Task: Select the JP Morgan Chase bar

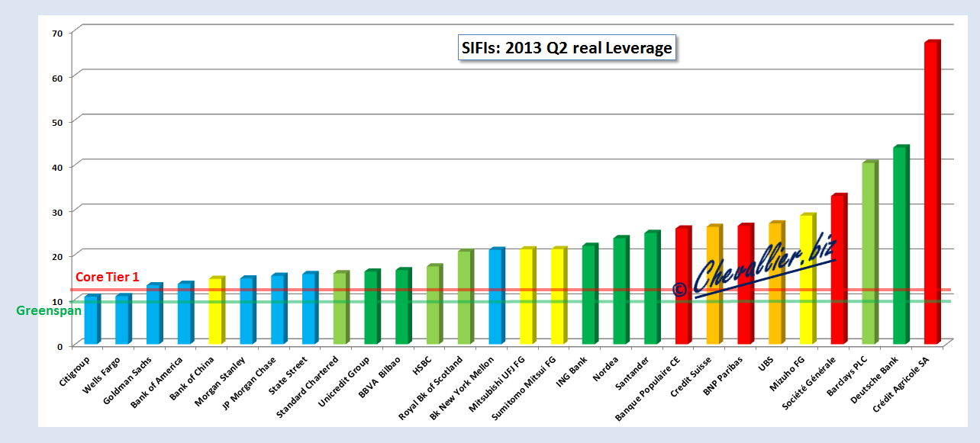Action: pyautogui.click(x=279, y=309)
